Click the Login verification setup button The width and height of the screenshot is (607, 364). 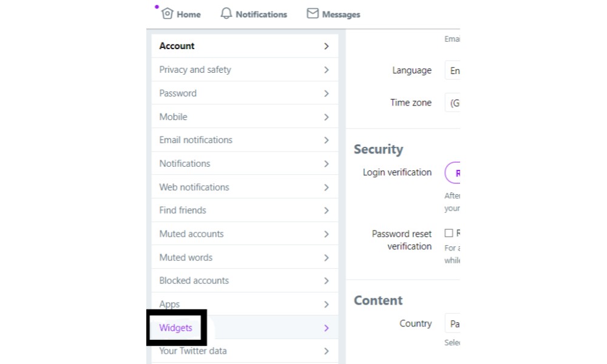coord(453,172)
